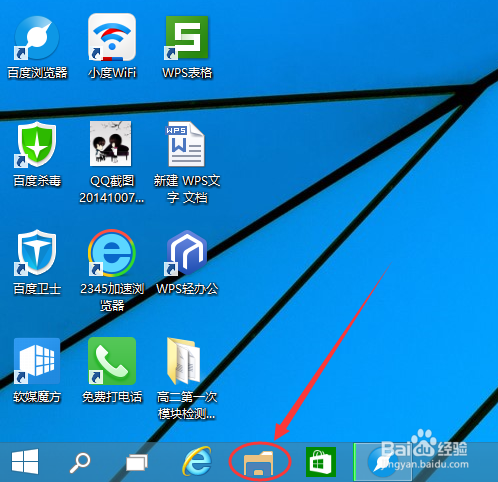Viewport: 498px width, 482px height.
Task: Select the 百度杀毒 green shield icon
Action: tap(37, 145)
